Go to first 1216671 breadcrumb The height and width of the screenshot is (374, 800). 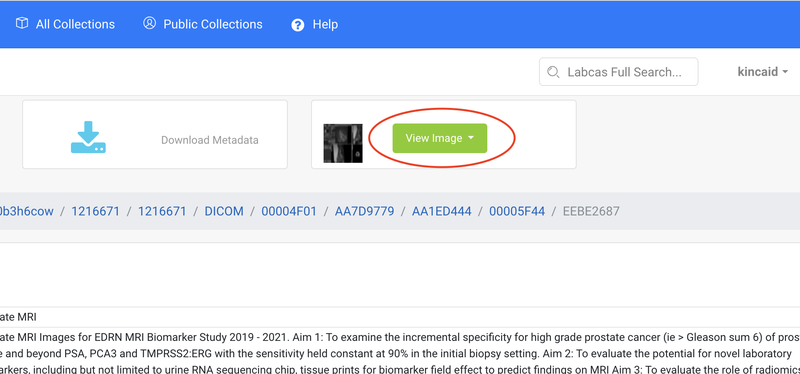click(x=95, y=211)
